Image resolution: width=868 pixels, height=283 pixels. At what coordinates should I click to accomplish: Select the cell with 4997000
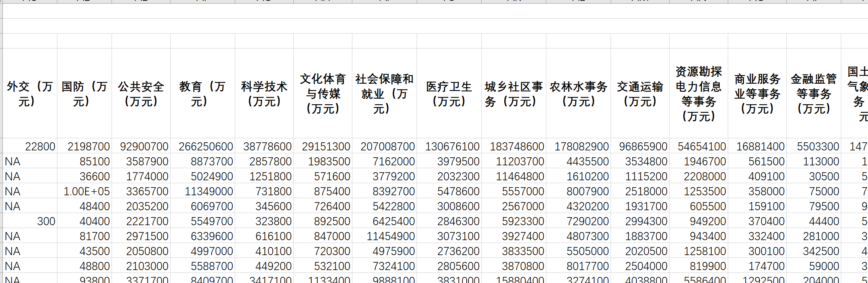(x=202, y=251)
